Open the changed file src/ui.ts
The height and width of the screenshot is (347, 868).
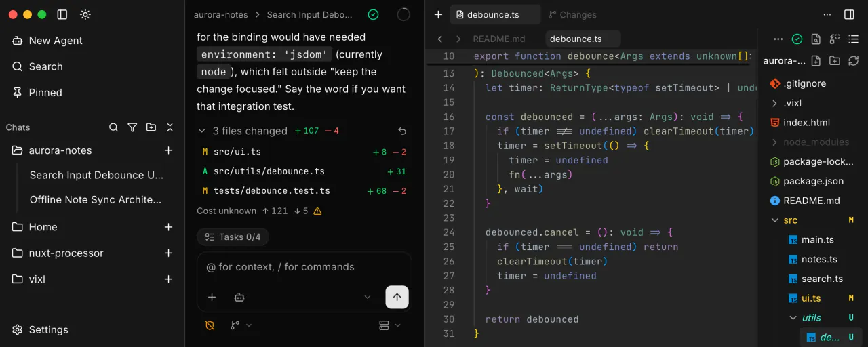coord(237,152)
